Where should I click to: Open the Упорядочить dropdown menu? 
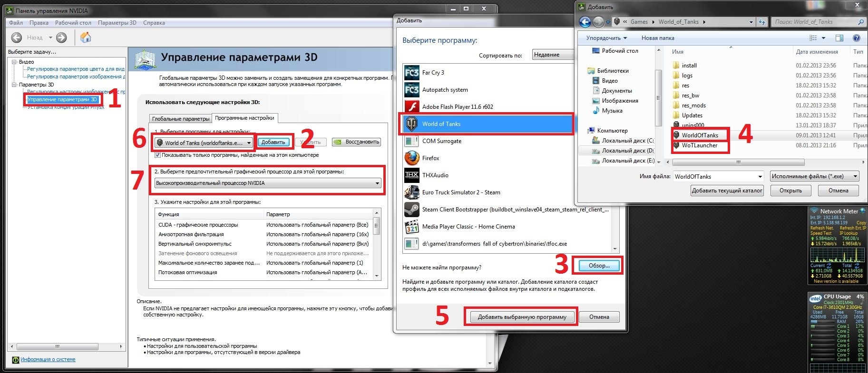[x=606, y=38]
